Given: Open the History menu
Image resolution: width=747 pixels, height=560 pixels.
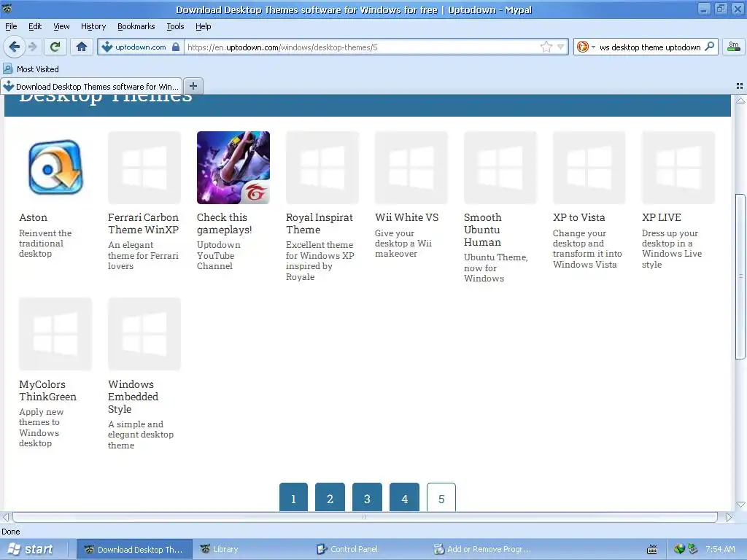Looking at the screenshot, I should (x=93, y=26).
